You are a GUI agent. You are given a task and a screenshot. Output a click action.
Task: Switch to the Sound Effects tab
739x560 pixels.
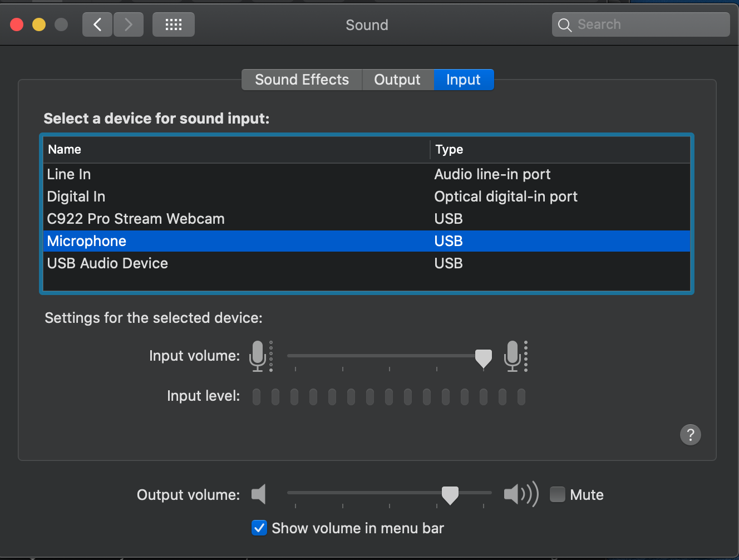coord(302,80)
